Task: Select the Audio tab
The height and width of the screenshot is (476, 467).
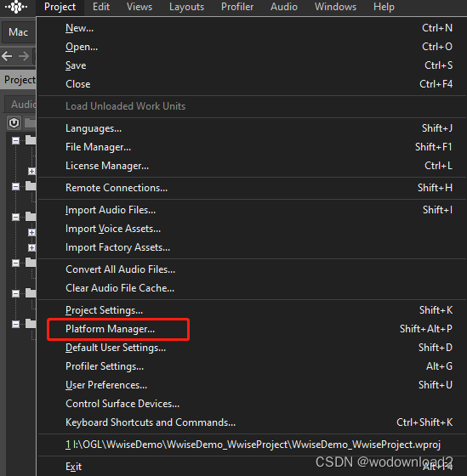Action: 21,105
